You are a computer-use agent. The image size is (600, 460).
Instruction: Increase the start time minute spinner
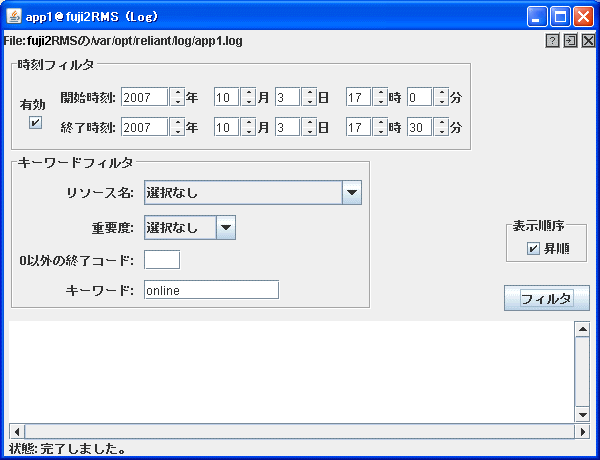click(442, 92)
